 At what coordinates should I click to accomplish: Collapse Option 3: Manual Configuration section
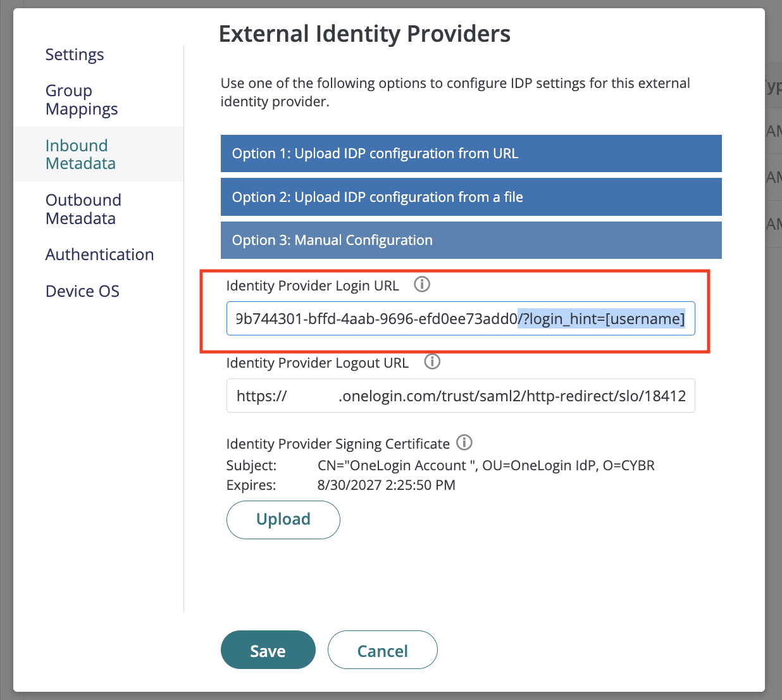click(x=471, y=240)
